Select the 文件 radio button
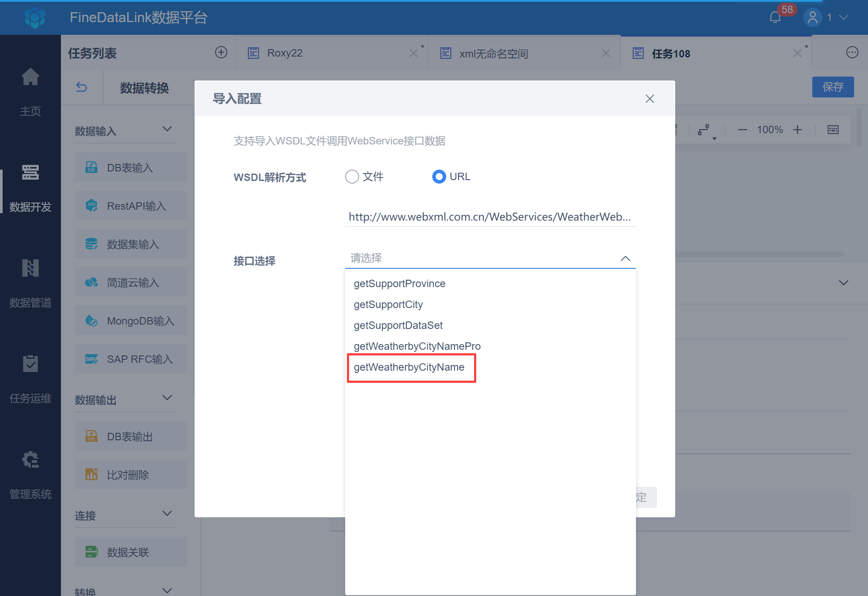The width and height of the screenshot is (868, 596). [x=352, y=177]
